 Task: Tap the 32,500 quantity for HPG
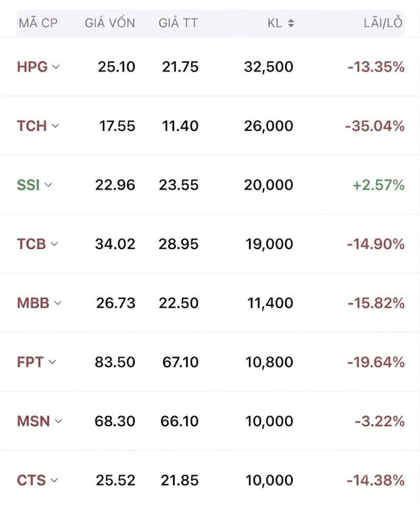tap(268, 67)
